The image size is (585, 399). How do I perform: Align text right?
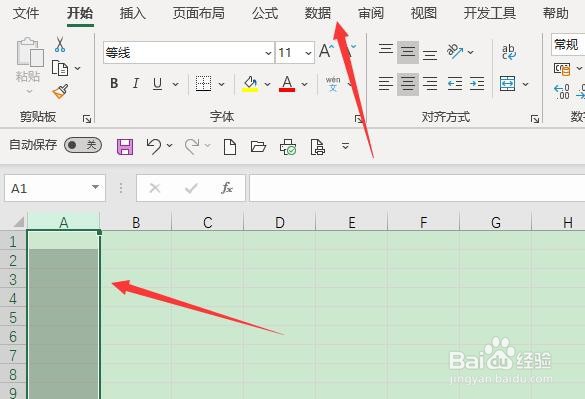point(430,84)
